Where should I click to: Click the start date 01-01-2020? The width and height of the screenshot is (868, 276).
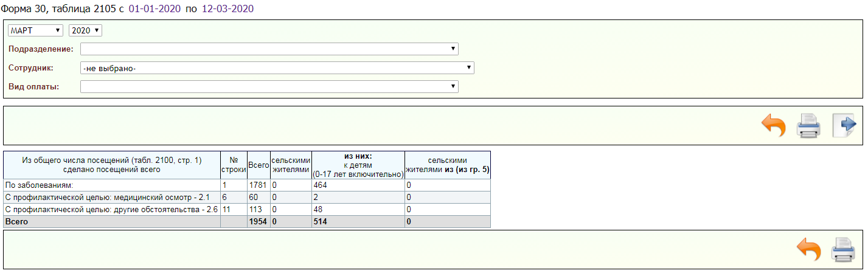click(155, 9)
